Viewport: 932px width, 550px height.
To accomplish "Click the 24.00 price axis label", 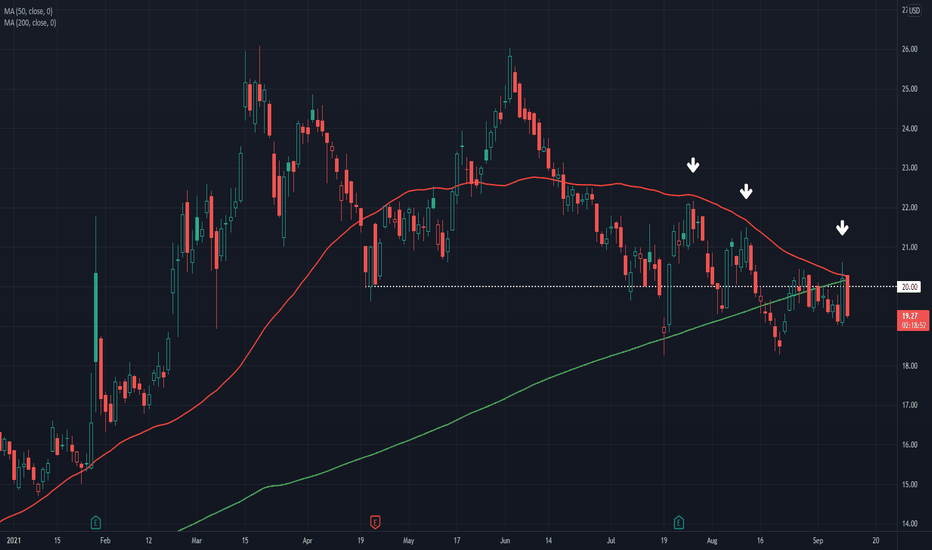I will click(909, 128).
